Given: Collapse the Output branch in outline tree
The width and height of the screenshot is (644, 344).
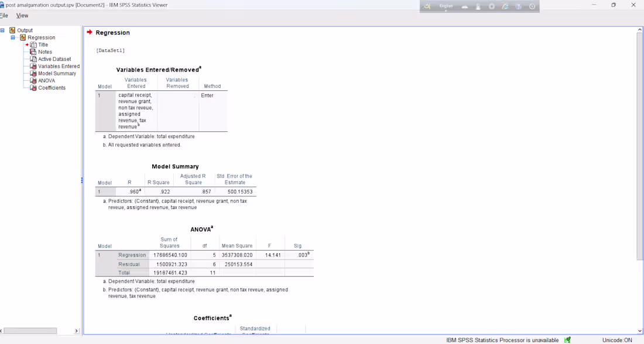Looking at the screenshot, I should click(3, 30).
